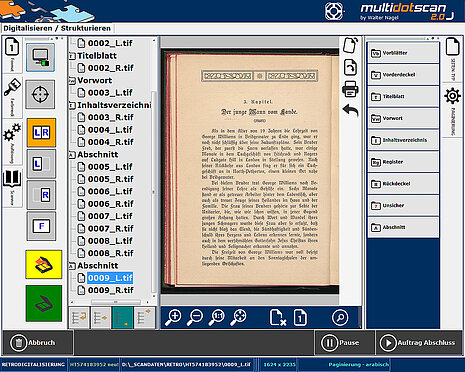Click the delete page icon
The width and height of the screenshot is (465, 372).
(278, 317)
